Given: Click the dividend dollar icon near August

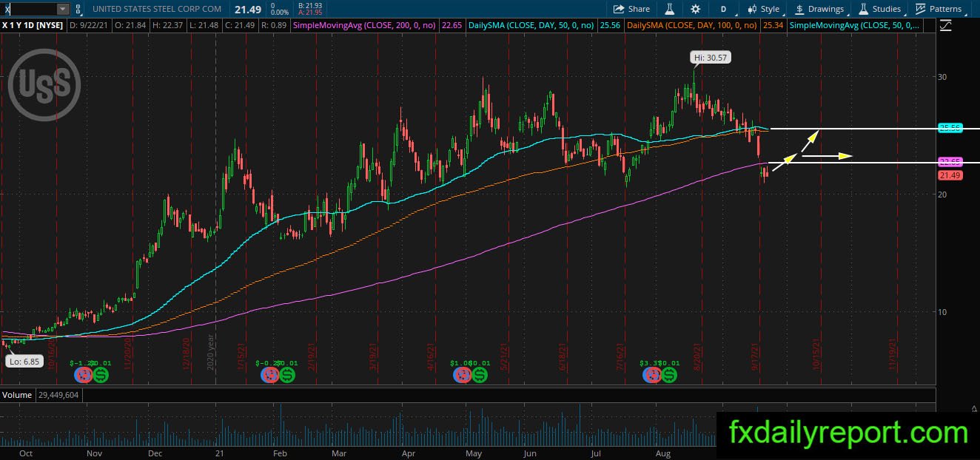Looking at the screenshot, I should click(668, 375).
